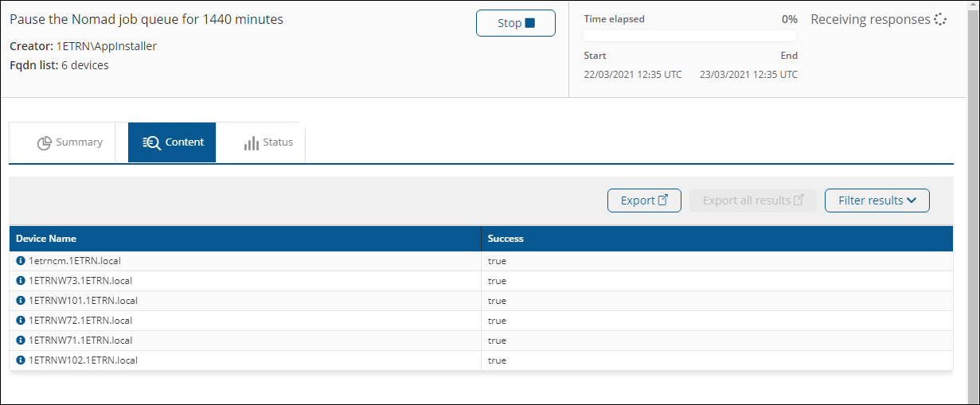Click the Export all results button
The image size is (980, 405).
click(x=752, y=201)
